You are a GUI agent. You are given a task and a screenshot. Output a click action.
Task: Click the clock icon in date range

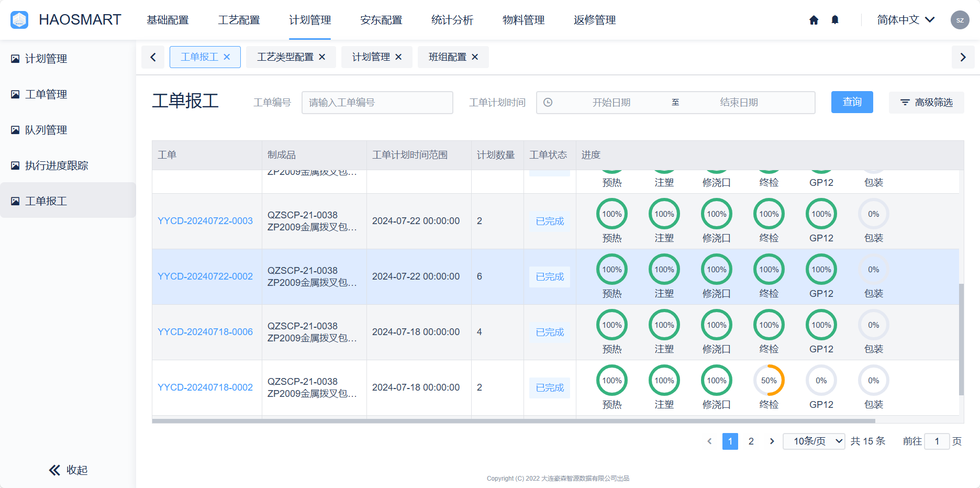pyautogui.click(x=548, y=103)
